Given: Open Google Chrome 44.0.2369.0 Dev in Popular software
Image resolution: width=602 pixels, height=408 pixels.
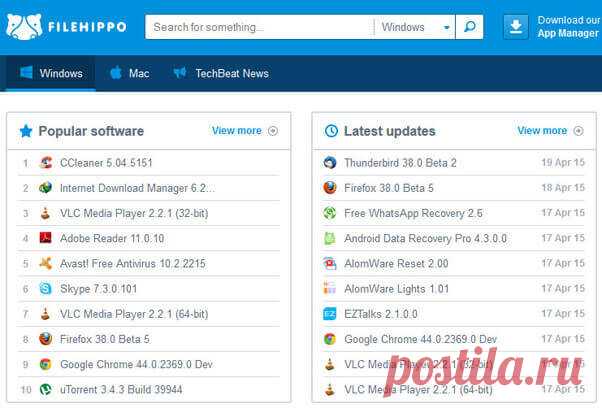Looking at the screenshot, I should point(136,365).
